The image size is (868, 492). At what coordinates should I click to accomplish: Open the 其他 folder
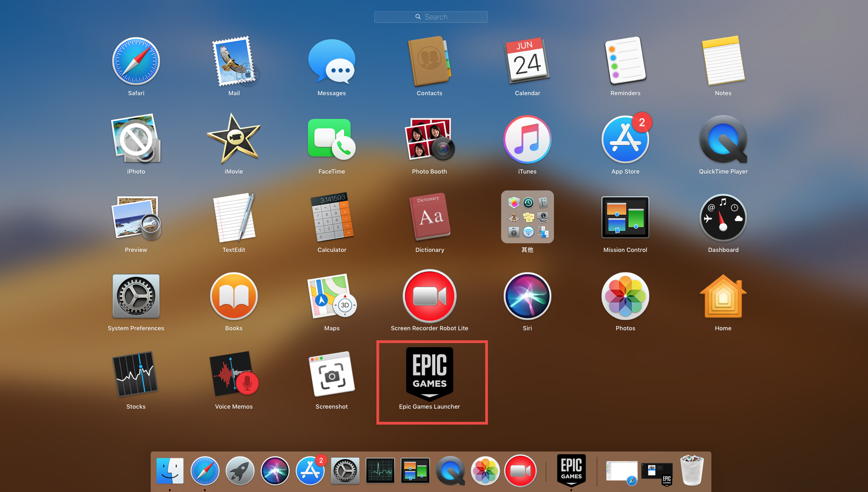[x=527, y=218]
